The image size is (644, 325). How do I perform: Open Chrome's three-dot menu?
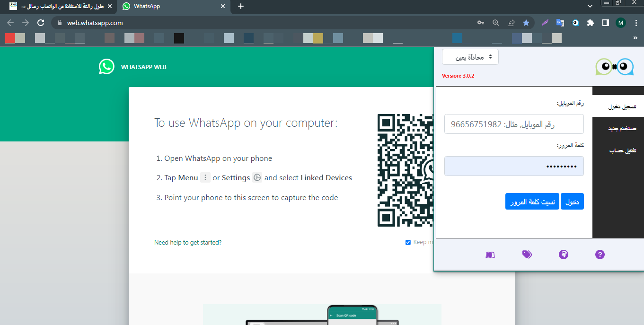pyautogui.click(x=635, y=23)
